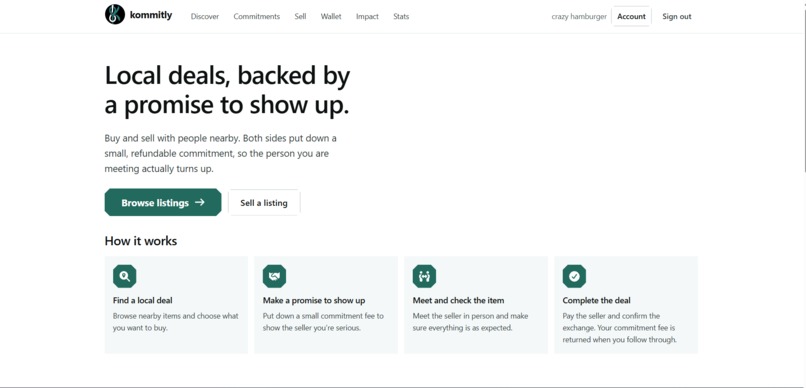Click the checkmark icon for Complete the deal
The width and height of the screenshot is (806, 388).
[574, 276]
